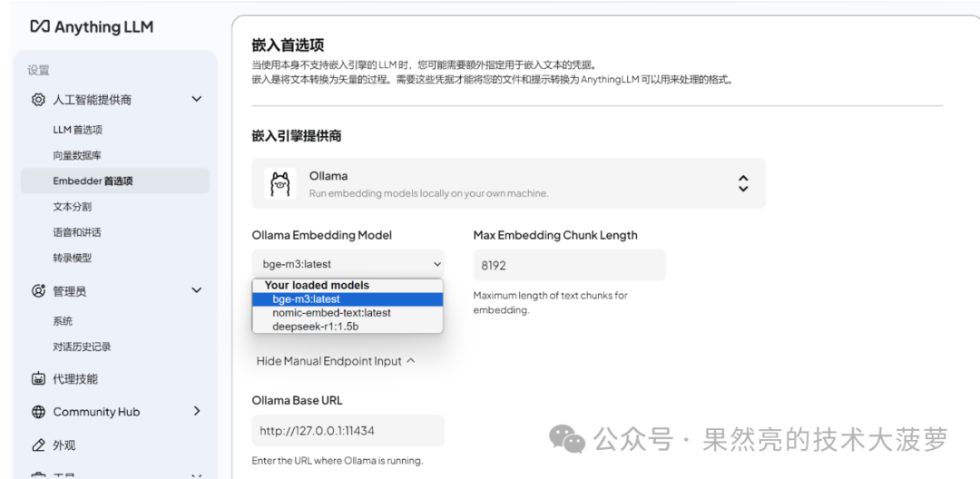Hide Manual Endpoint Input toggle link
980x479 pixels.
click(336, 361)
